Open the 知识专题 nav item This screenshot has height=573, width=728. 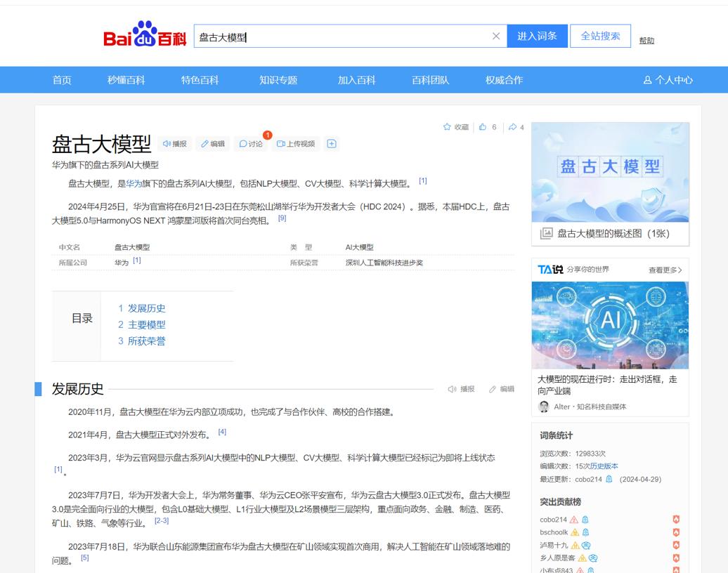click(x=278, y=80)
